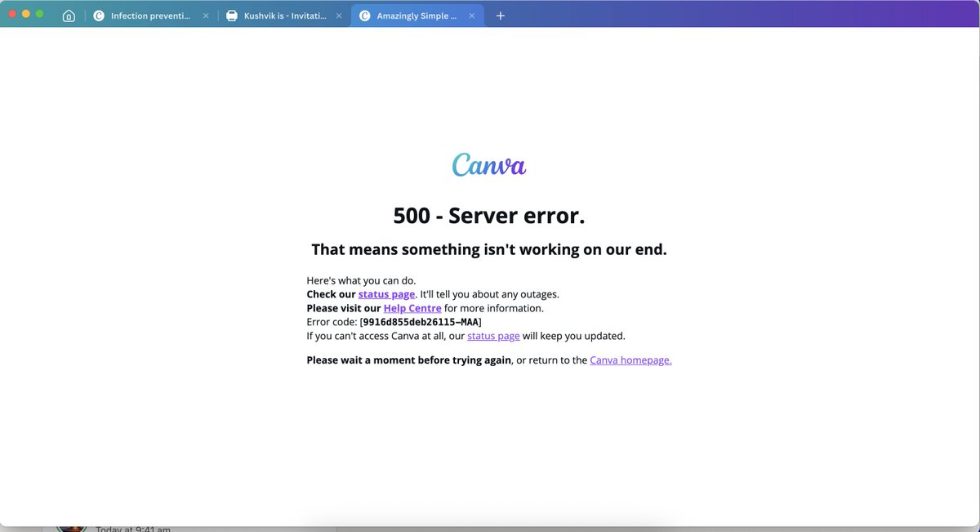Click the print icon on Kushvik tab
Screen dimensions: 980x532
coord(232,16)
